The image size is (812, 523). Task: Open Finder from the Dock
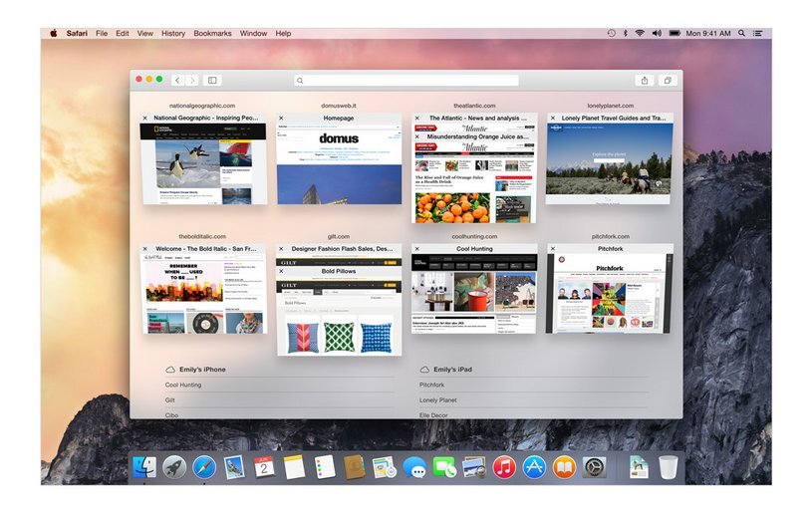(x=144, y=467)
